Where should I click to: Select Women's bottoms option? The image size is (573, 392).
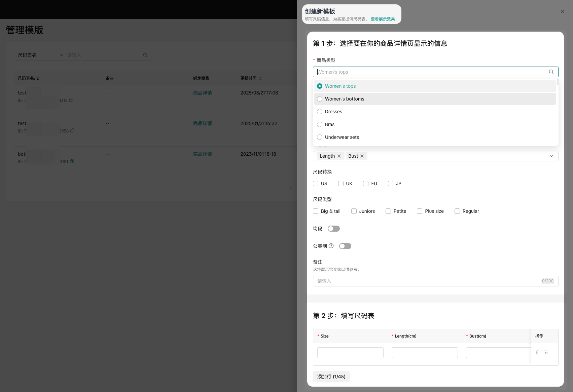345,99
